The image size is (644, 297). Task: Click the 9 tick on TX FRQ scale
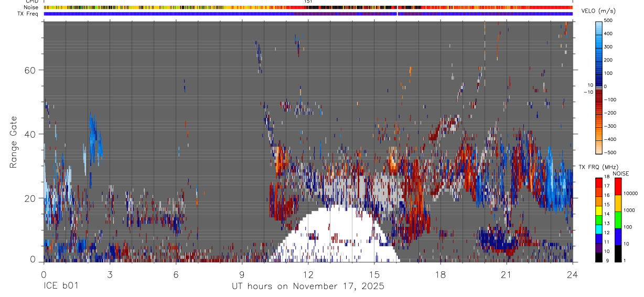[x=607, y=261]
